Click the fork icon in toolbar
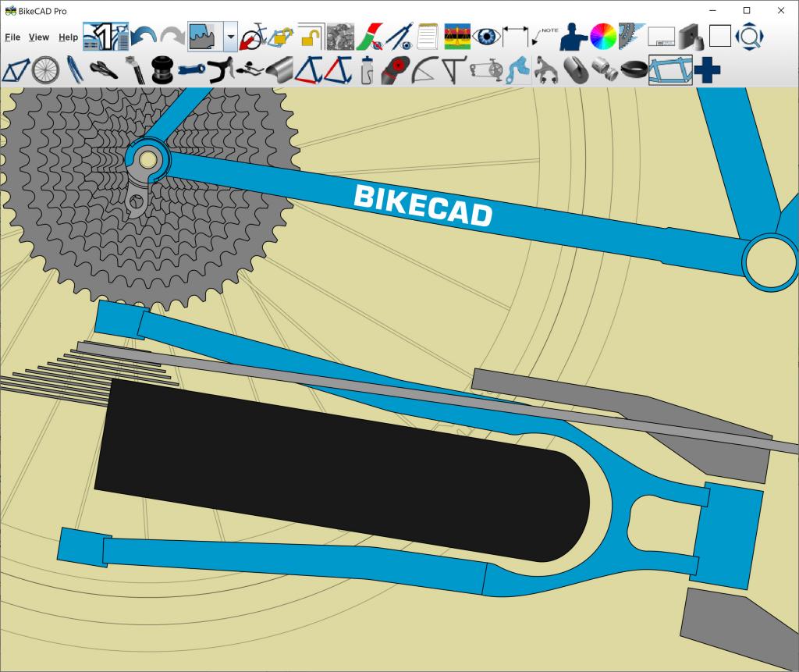The height and width of the screenshot is (672, 799). [x=74, y=70]
